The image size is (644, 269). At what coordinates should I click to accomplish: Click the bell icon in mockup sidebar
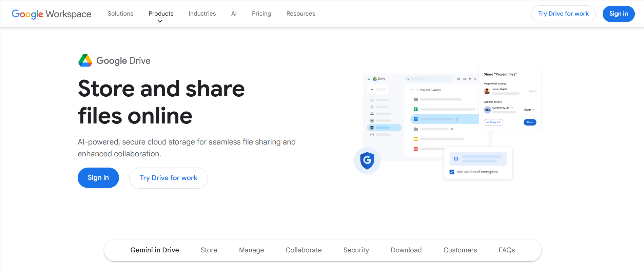[372, 107]
